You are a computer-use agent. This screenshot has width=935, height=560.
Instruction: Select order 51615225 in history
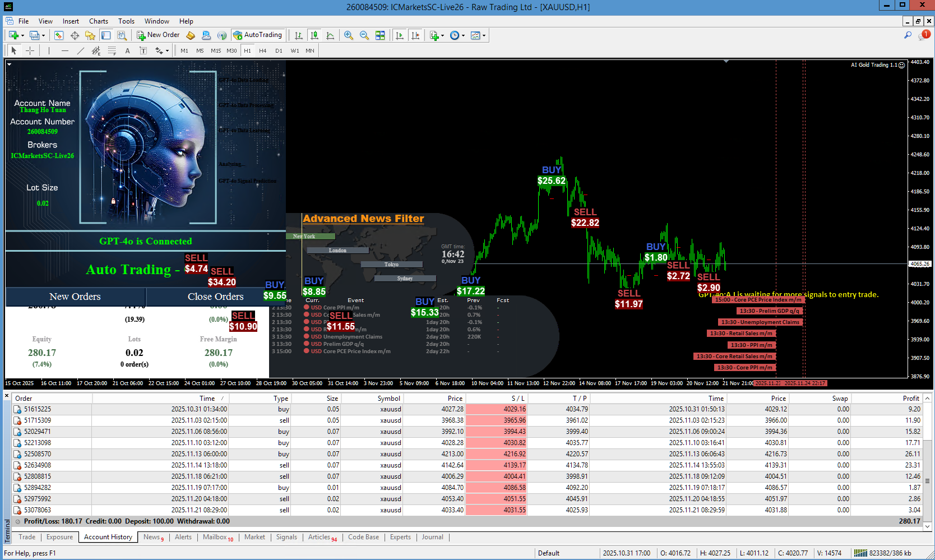467,409
